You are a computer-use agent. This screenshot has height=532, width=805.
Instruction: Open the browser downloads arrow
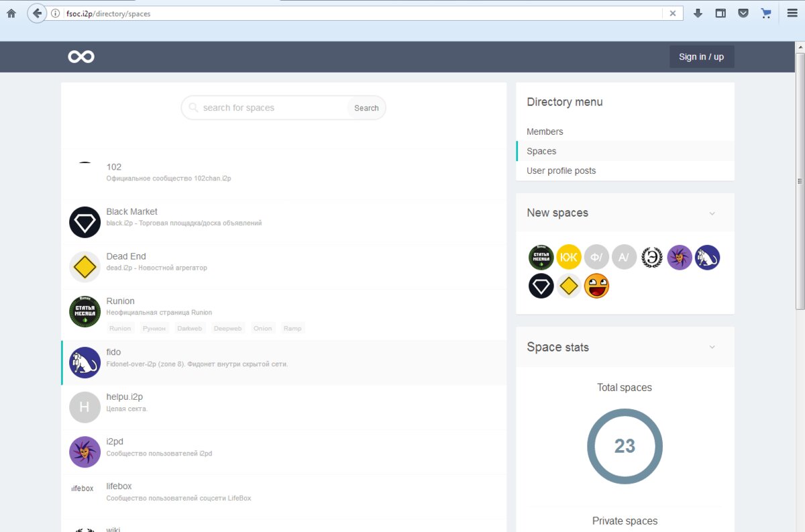[x=698, y=13]
